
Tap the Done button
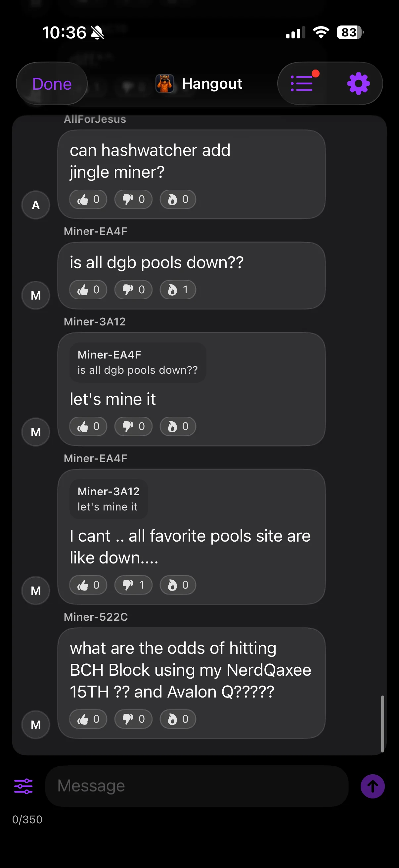point(52,83)
